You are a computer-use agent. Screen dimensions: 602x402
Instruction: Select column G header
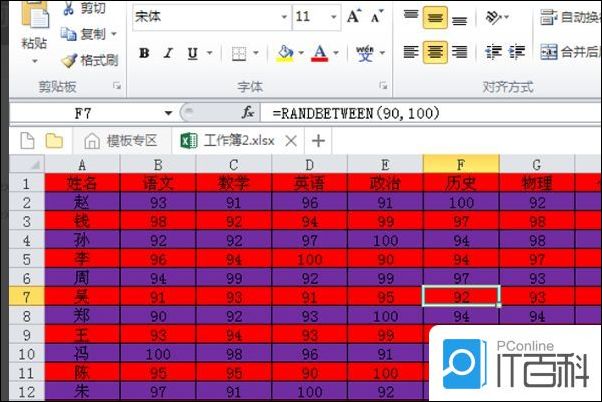[537, 165]
